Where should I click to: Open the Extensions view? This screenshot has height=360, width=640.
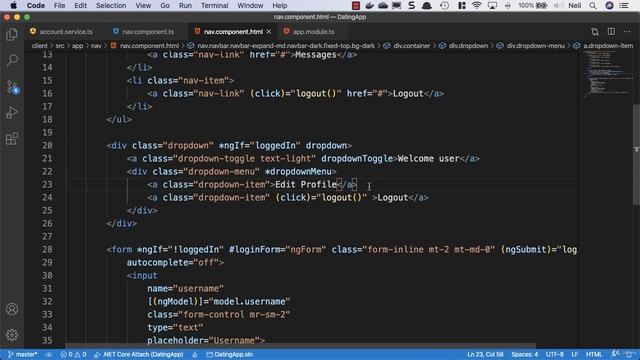coord(12,139)
